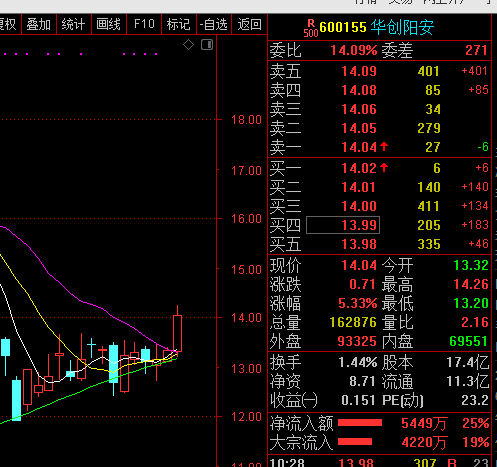497x467 pixels.
Task: Toggle the side panel layout icon
Action: (x=207, y=45)
